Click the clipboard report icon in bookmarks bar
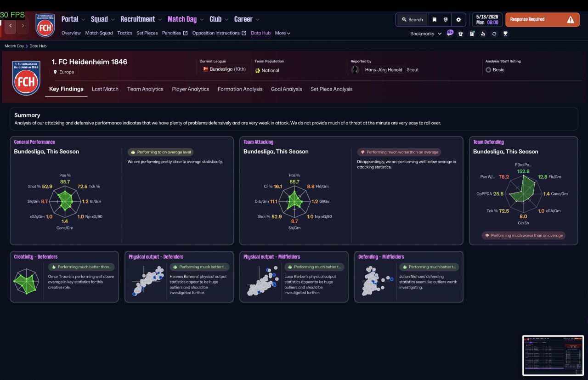This screenshot has height=380, width=588. [x=472, y=34]
